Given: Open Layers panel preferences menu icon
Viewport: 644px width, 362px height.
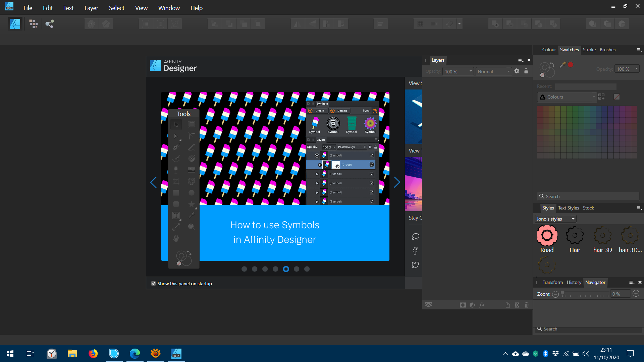Looking at the screenshot, I should [521, 60].
